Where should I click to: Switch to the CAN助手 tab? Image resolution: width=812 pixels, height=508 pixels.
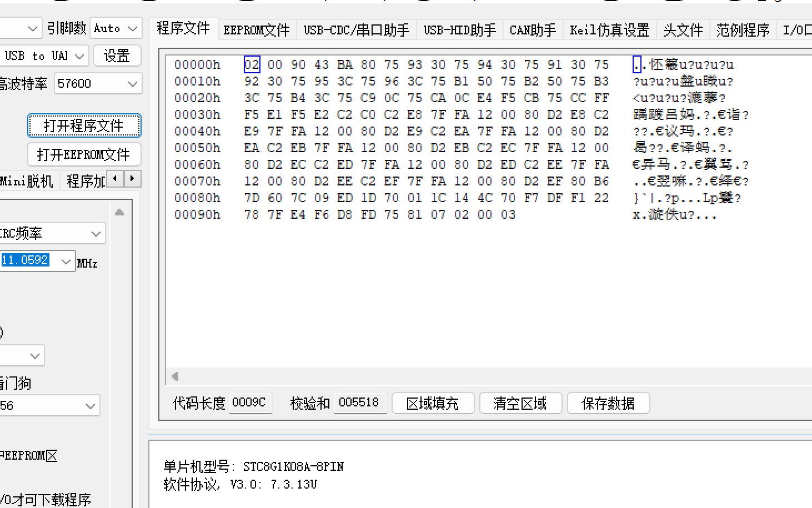click(533, 30)
